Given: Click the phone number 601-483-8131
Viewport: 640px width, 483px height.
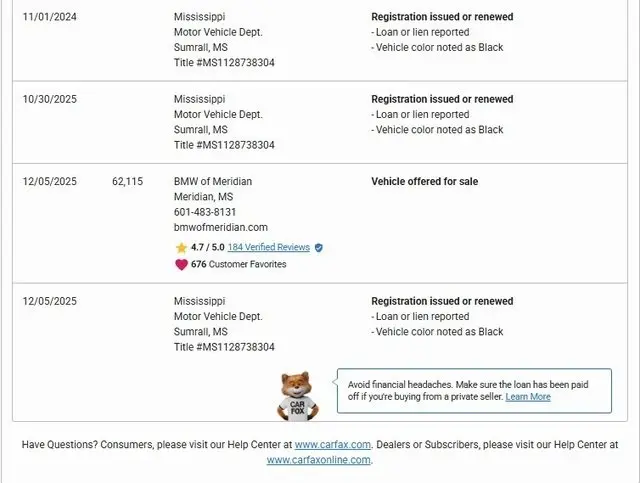Looking at the screenshot, I should [x=205, y=212].
